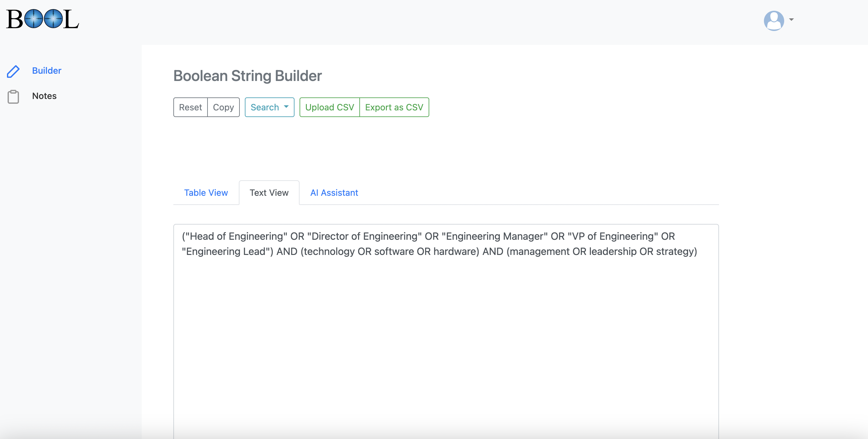The width and height of the screenshot is (868, 439).
Task: Click the Builder pencil icon
Action: coord(14,71)
